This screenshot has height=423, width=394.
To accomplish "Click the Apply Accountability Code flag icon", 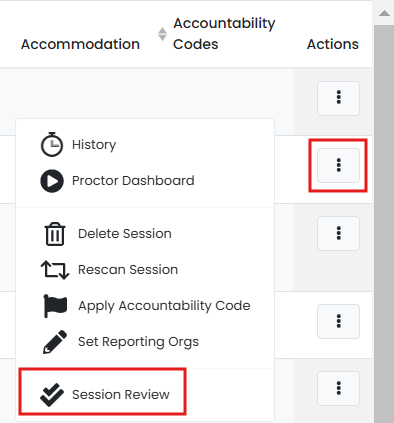I will coord(55,306).
